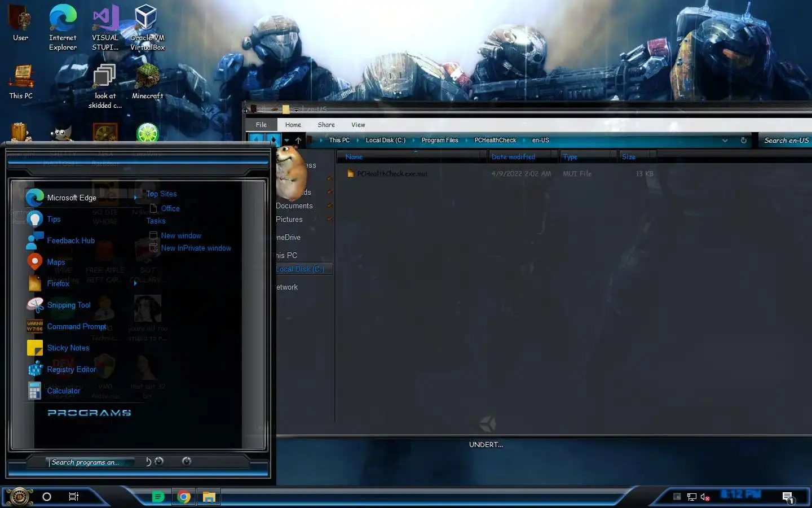Screen dimensions: 812x508
Task: Launch the Tips app icon
Action: click(x=34, y=219)
